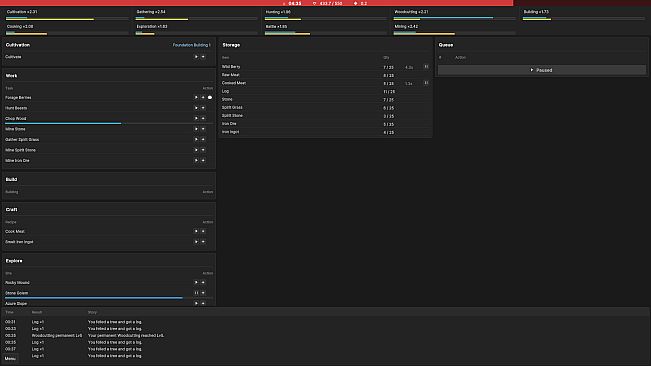Queue the Gather Spirit Grass task
The height and width of the screenshot is (366, 651).
tap(203, 139)
